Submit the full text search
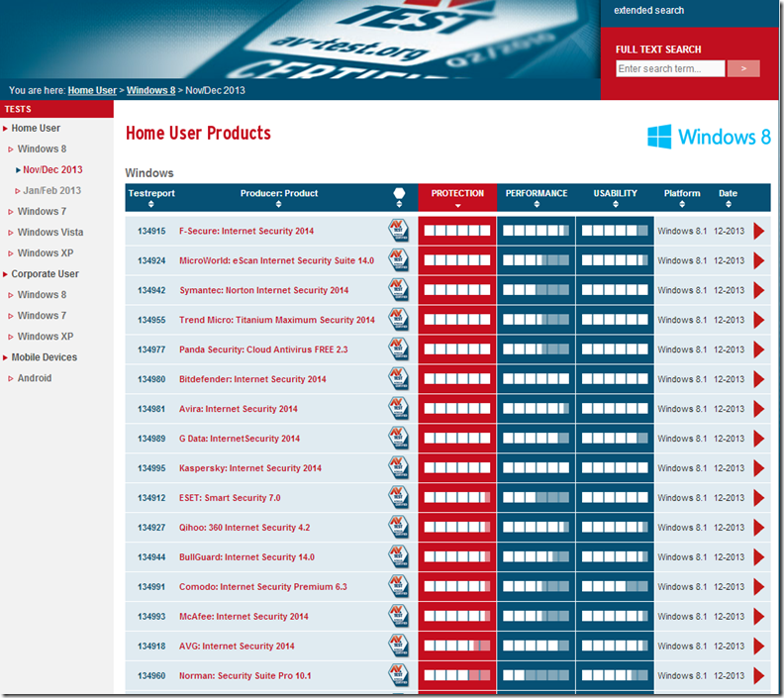Viewport: 784px width, 698px height. [x=743, y=68]
